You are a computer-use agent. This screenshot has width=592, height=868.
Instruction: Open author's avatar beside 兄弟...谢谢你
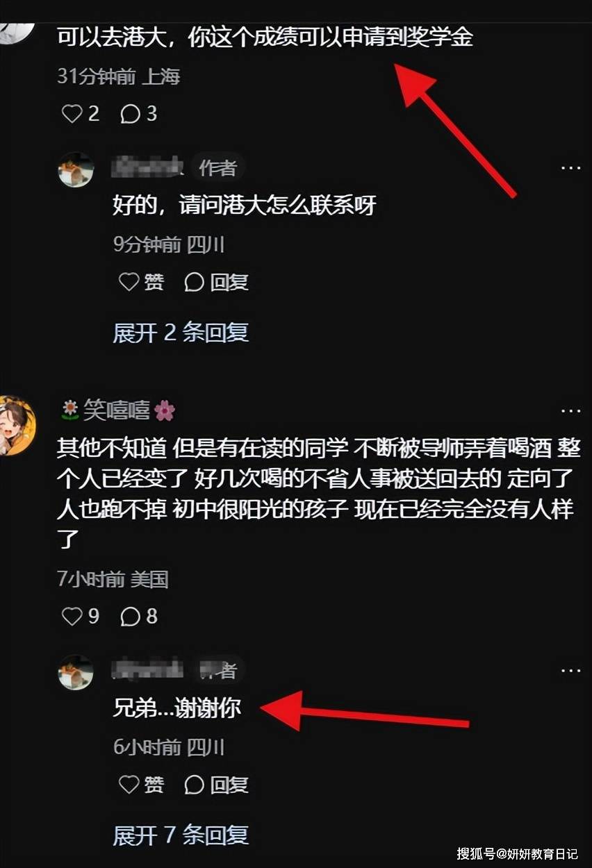(x=76, y=671)
